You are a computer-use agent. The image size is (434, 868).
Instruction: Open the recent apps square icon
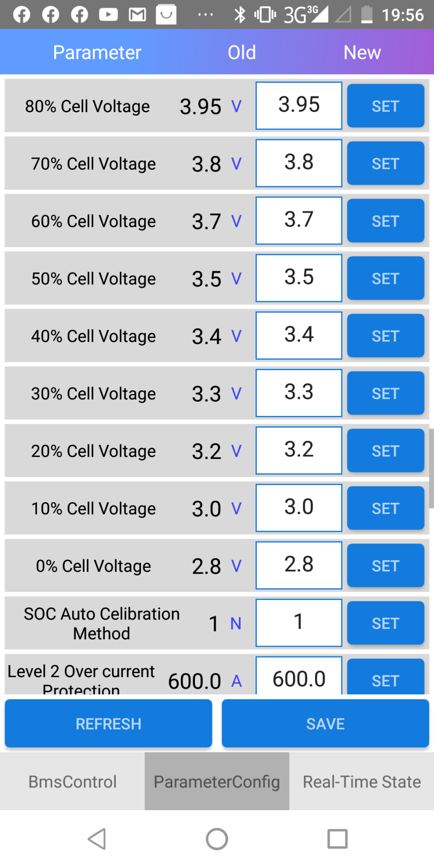(x=337, y=839)
